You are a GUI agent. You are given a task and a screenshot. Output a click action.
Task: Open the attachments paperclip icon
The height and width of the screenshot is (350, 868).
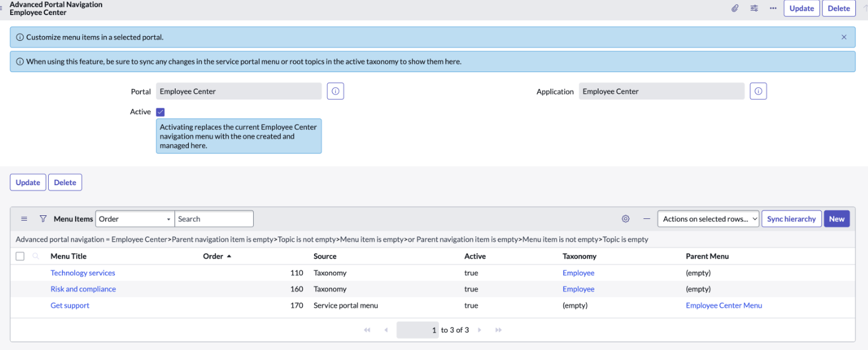(734, 8)
